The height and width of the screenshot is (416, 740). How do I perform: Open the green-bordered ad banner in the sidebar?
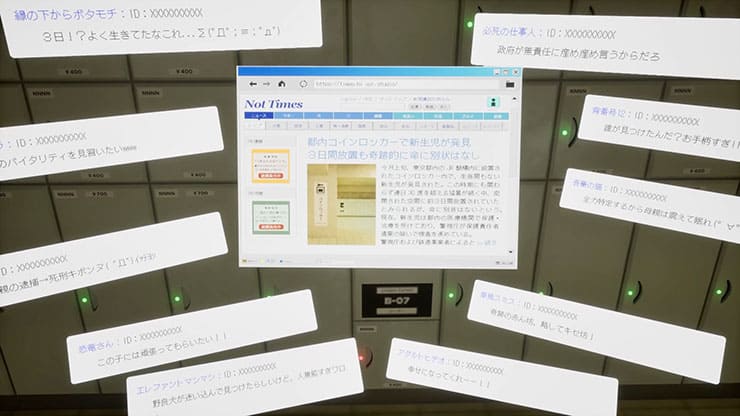pos(270,217)
